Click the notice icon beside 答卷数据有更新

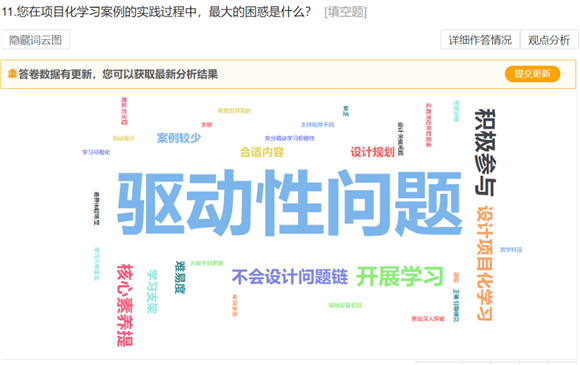click(x=12, y=74)
